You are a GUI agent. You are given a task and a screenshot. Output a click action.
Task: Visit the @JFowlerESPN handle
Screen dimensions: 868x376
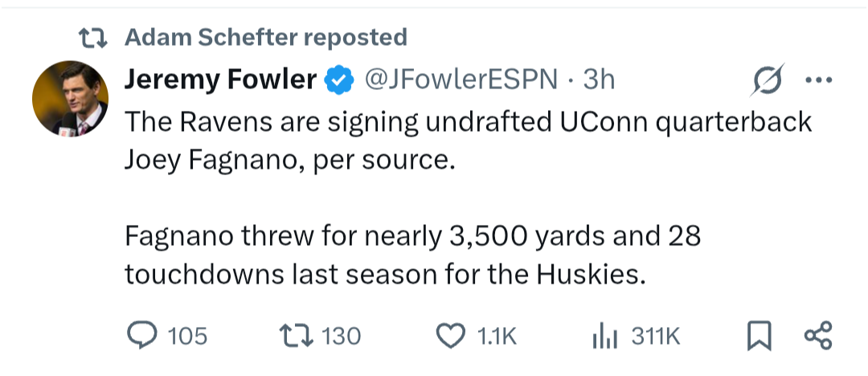(460, 80)
